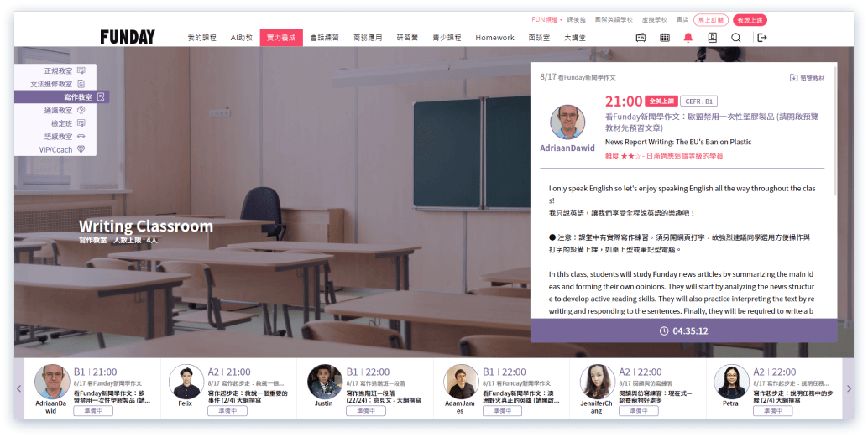Open search with the magnifier icon
This screenshot has width=868, height=437.
736,38
